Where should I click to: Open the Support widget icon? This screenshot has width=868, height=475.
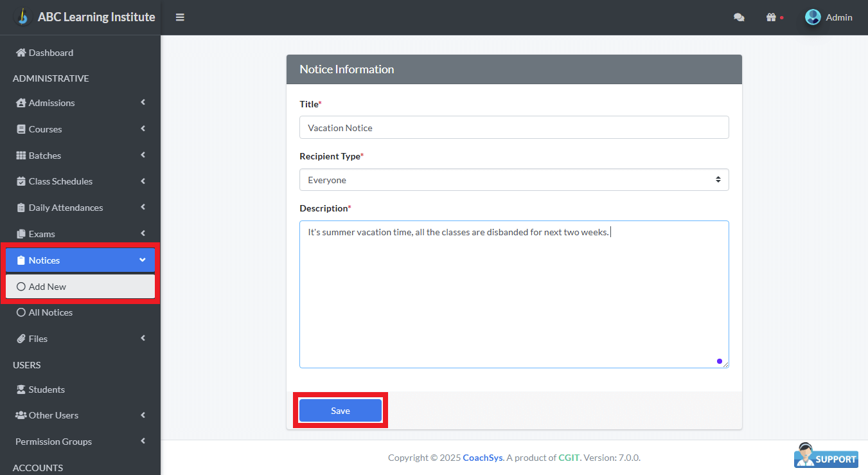(x=826, y=455)
